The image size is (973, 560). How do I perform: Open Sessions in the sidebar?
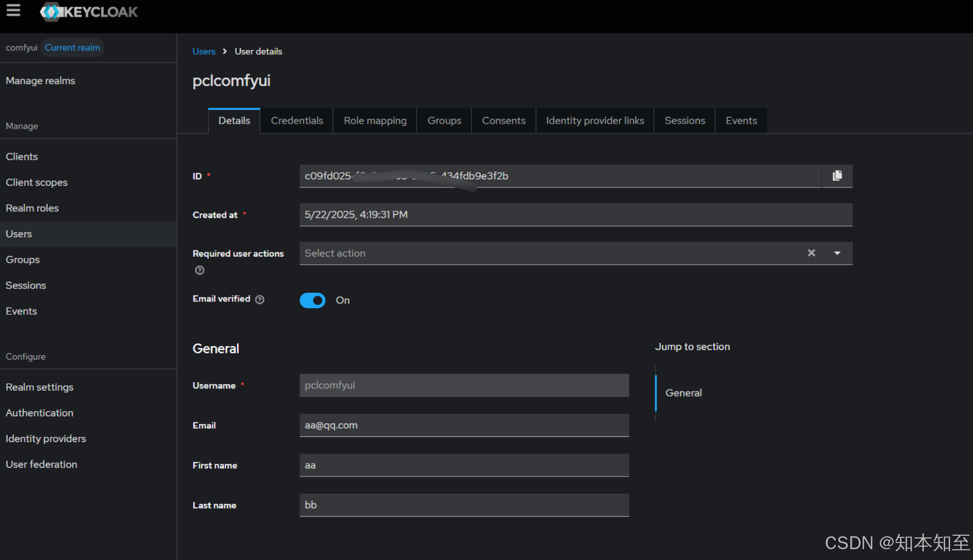(88, 285)
